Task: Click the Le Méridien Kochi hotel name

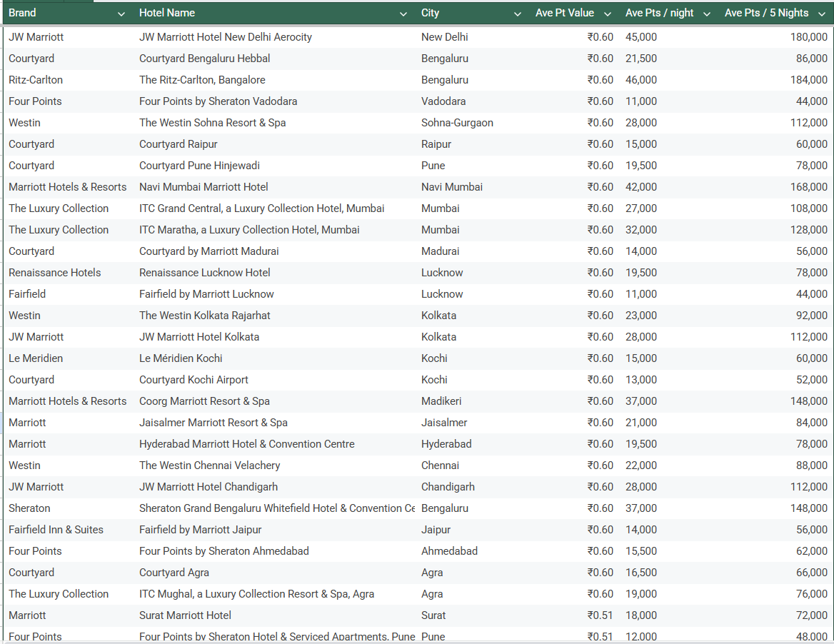Action: coord(181,358)
